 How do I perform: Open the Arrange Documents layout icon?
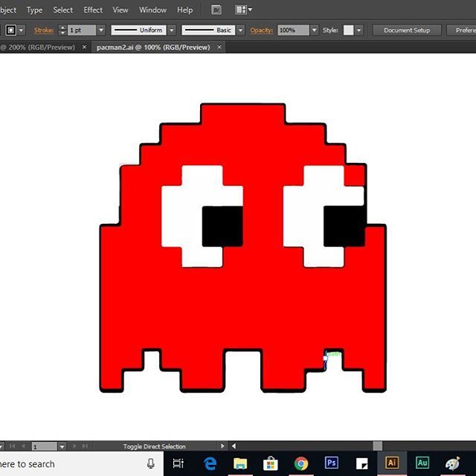[243, 10]
